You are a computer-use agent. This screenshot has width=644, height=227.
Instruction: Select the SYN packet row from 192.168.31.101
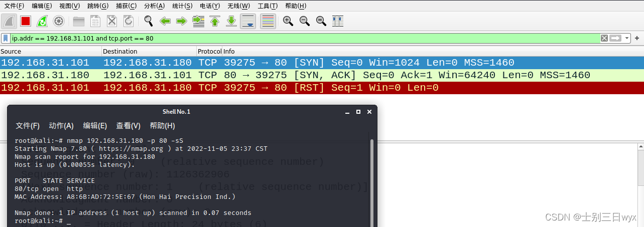pyautogui.click(x=322, y=63)
